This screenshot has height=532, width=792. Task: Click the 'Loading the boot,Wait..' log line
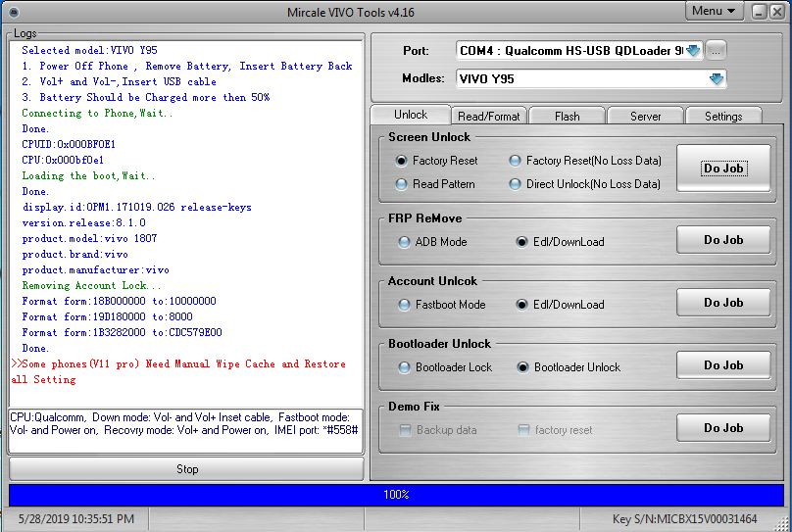[x=88, y=175]
